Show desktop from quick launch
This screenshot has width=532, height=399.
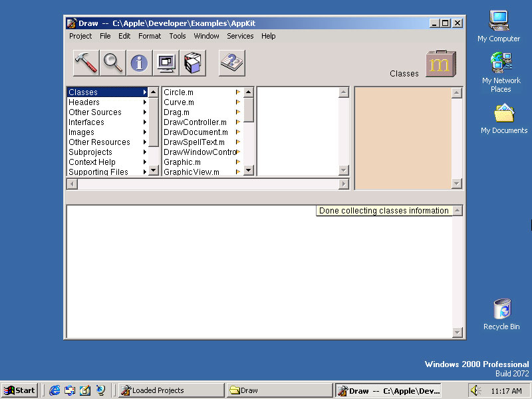pos(85,390)
